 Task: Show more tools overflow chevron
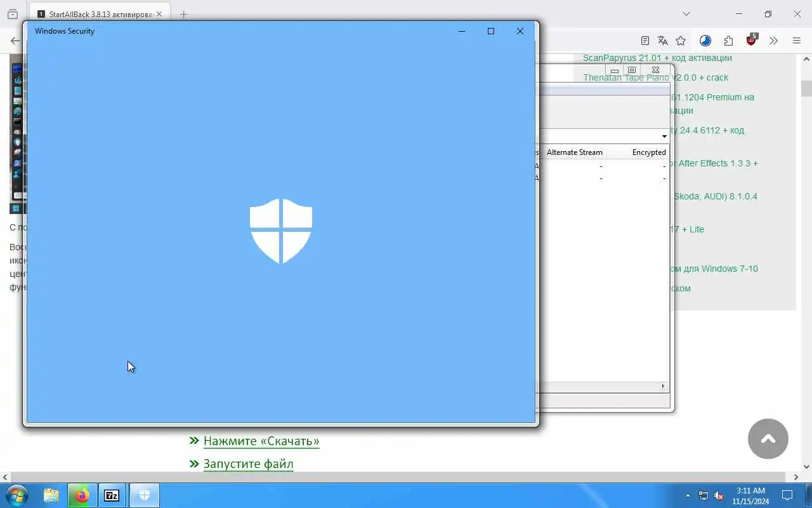(773, 41)
